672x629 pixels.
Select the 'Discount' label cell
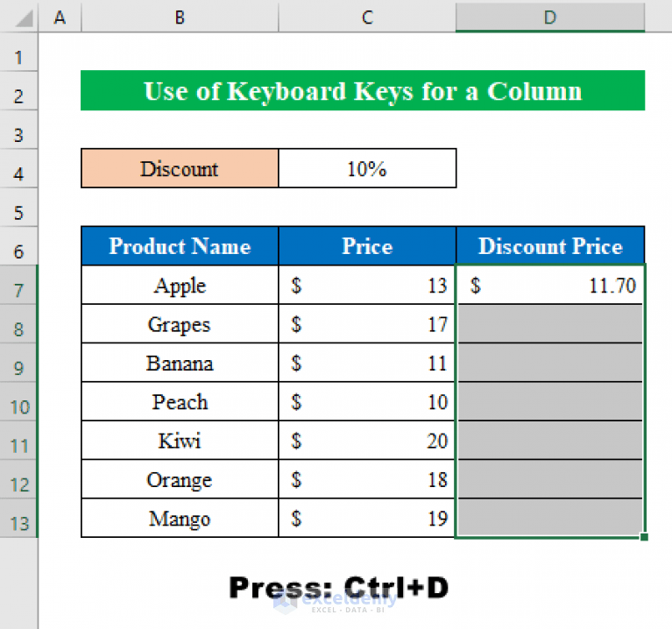click(x=180, y=168)
